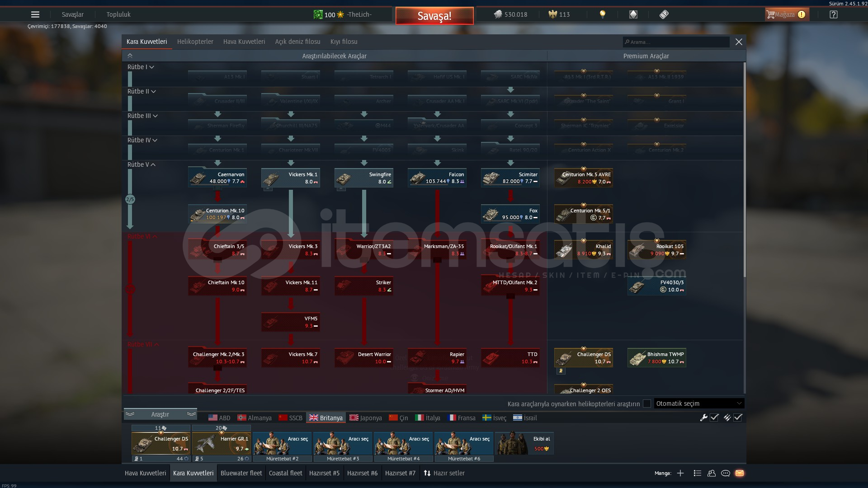
Task: Open the Topluluk menu
Action: point(118,14)
